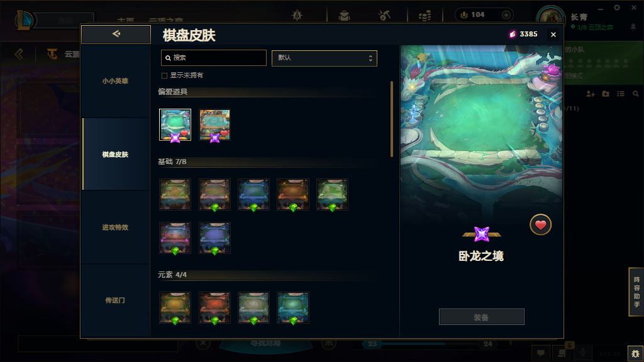Enable the 显示未拥有 checkbox

click(164, 75)
